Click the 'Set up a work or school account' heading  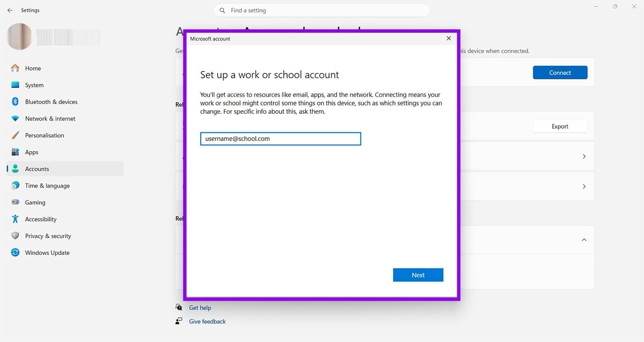269,75
